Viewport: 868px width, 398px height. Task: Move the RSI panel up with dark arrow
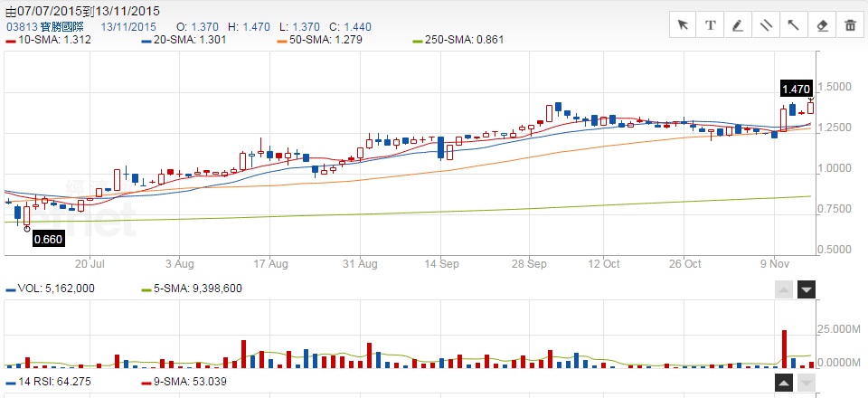[x=785, y=384]
